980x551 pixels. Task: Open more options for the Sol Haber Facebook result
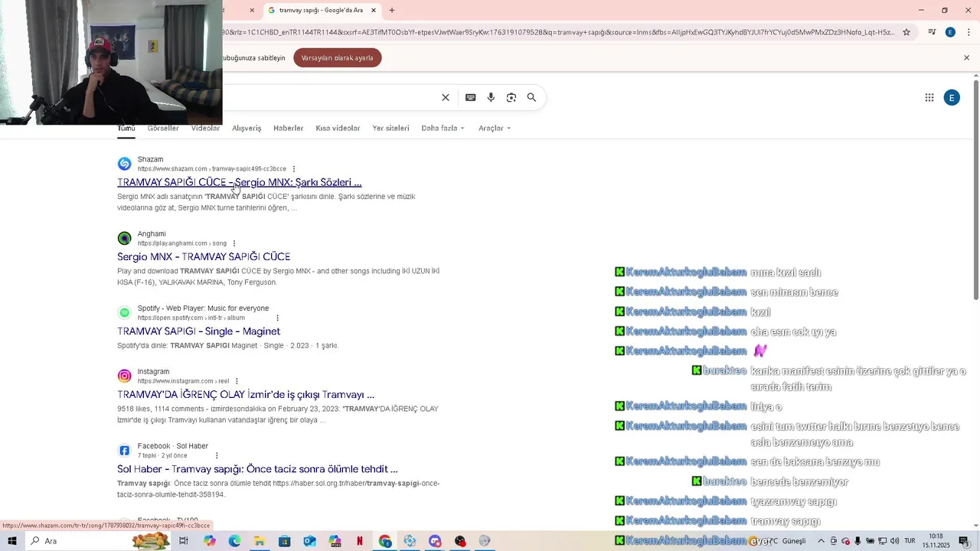coord(217,455)
